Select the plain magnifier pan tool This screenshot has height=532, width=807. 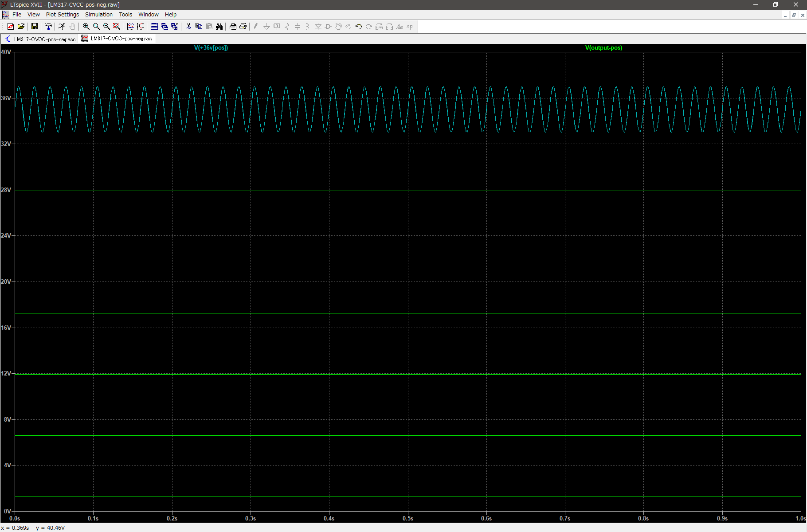96,27
